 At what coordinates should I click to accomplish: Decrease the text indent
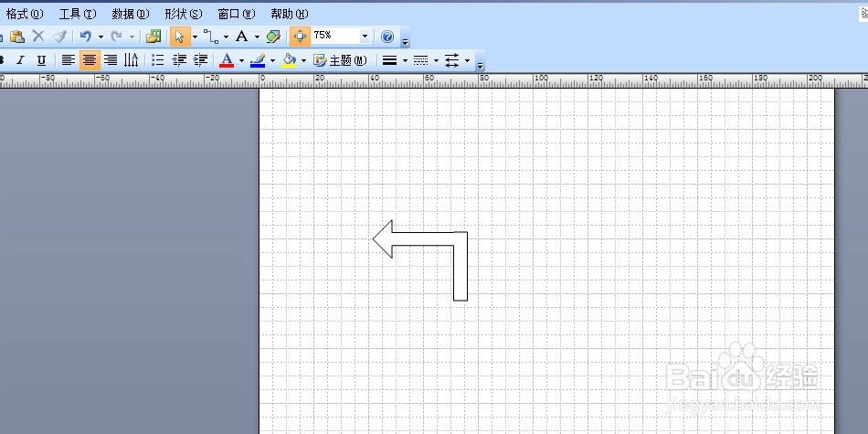point(179,60)
